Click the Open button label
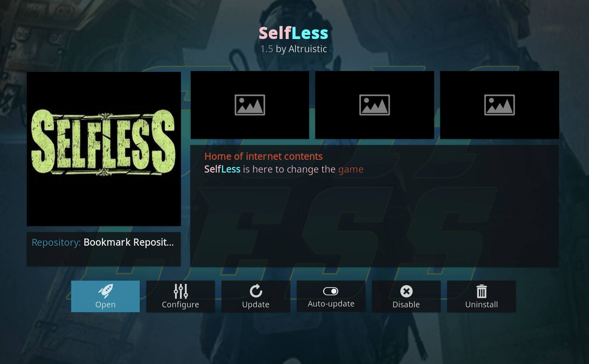589x364 pixels. (106, 305)
